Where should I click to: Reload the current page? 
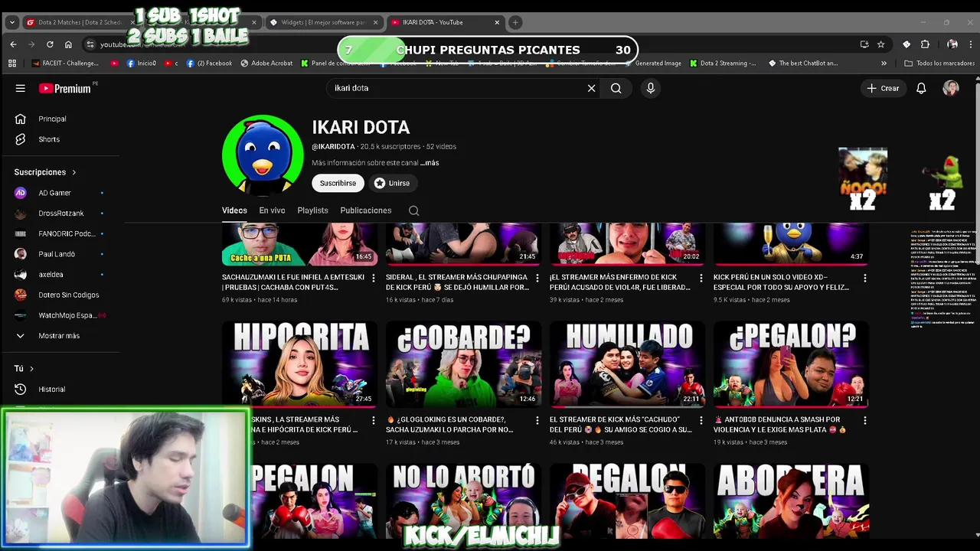coord(50,44)
